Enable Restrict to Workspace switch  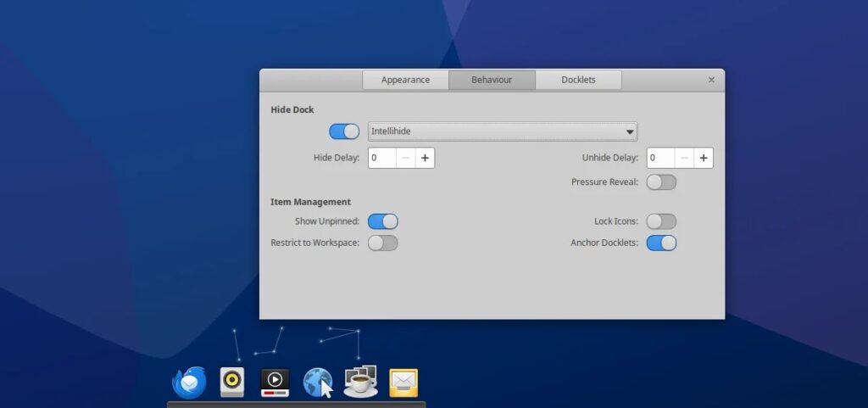tap(382, 243)
